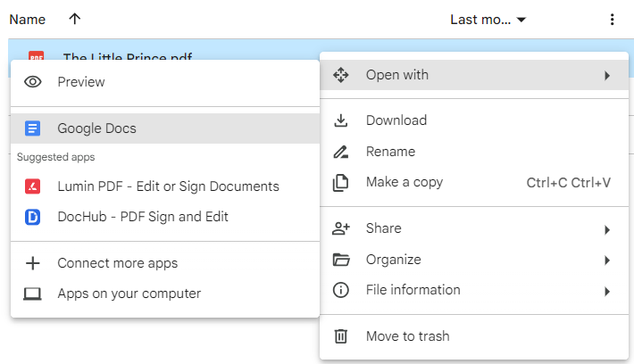Expand the File information submenu arrow
The height and width of the screenshot is (364, 634).
[607, 291]
